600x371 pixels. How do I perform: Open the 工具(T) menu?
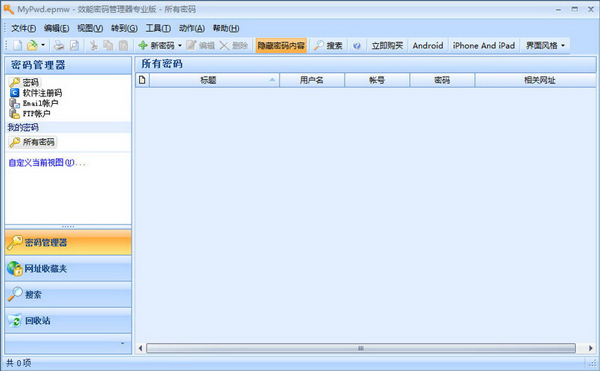[158, 28]
